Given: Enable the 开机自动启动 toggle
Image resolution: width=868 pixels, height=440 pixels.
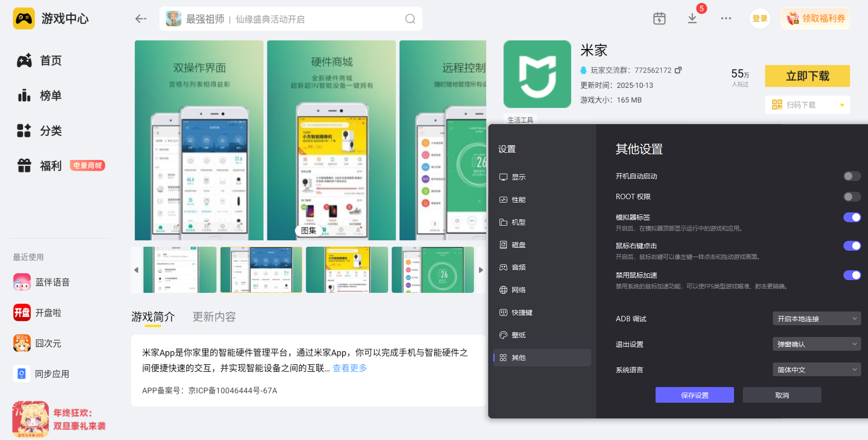Looking at the screenshot, I should [852, 176].
